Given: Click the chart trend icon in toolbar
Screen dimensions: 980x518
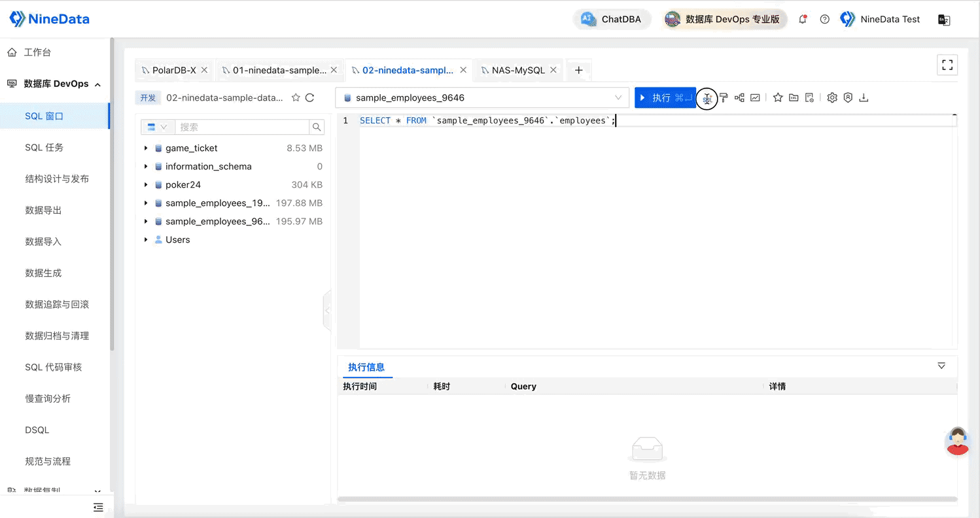Looking at the screenshot, I should [755, 97].
